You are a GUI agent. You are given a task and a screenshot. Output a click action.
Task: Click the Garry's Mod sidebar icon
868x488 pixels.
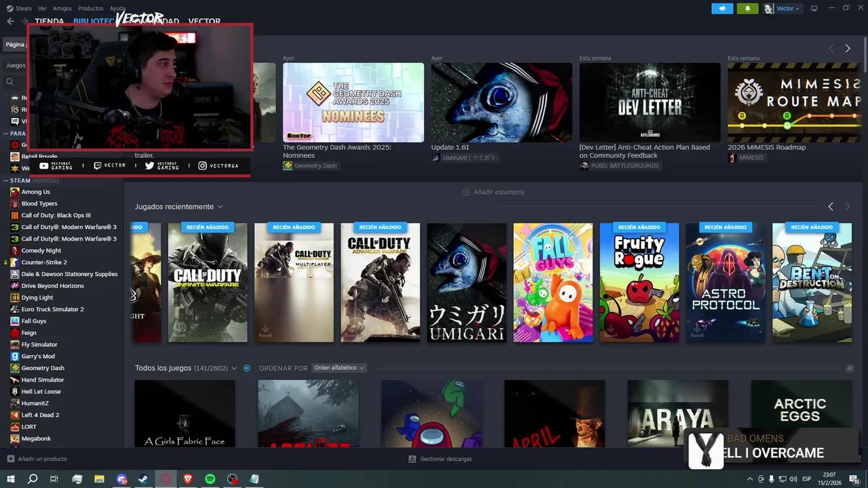click(14, 356)
